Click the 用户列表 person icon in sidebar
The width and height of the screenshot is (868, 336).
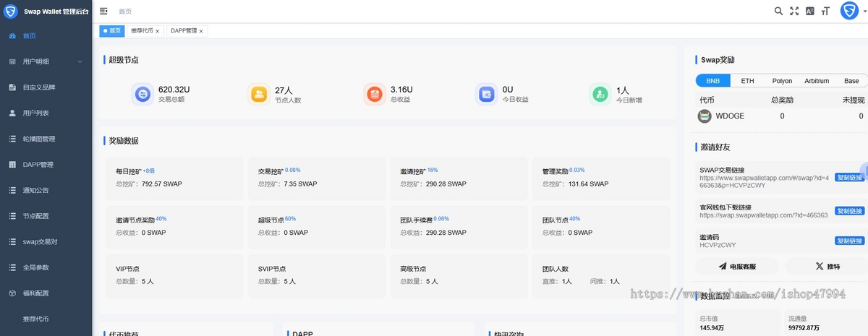coord(12,113)
